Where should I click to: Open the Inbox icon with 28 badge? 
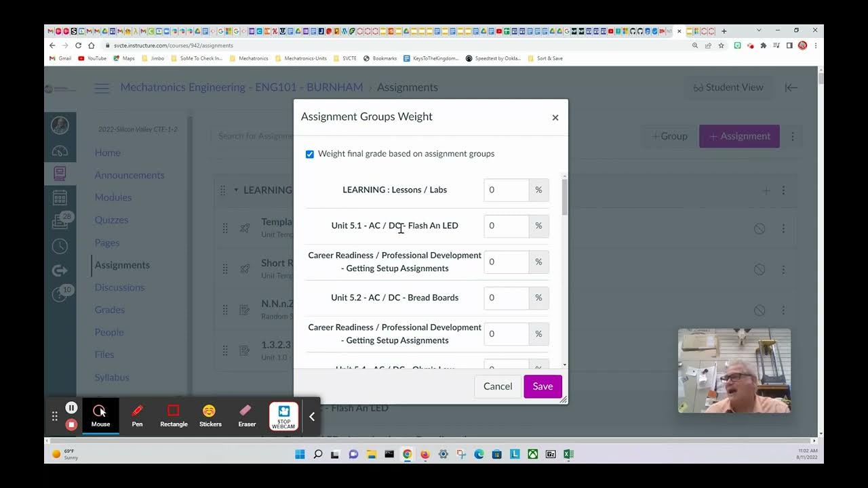click(x=60, y=222)
